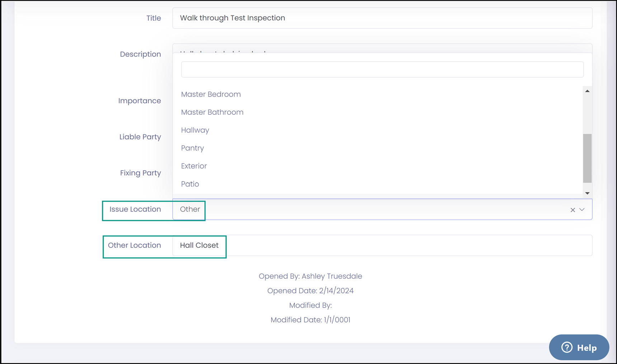Screen dimensions: 617x364
Task: Click the Other Location label
Action: [x=135, y=245]
